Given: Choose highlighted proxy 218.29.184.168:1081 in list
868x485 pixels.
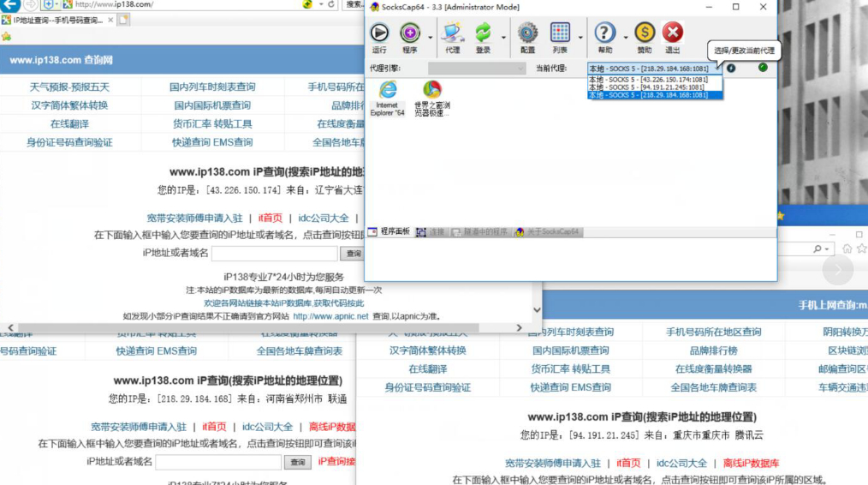Looking at the screenshot, I should [655, 95].
